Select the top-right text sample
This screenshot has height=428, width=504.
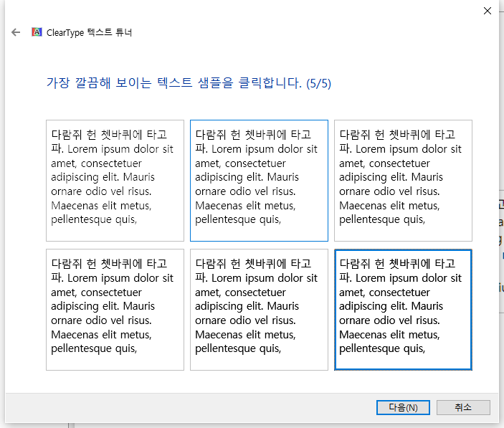click(403, 181)
